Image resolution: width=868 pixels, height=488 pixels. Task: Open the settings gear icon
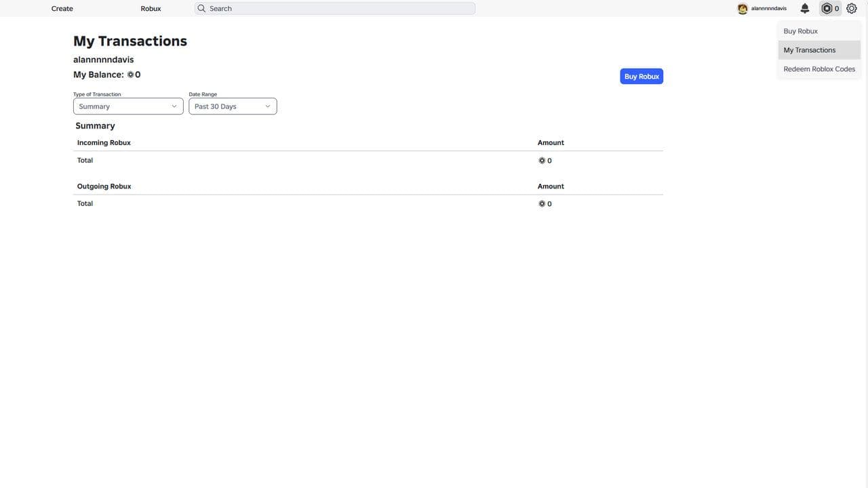tap(852, 8)
